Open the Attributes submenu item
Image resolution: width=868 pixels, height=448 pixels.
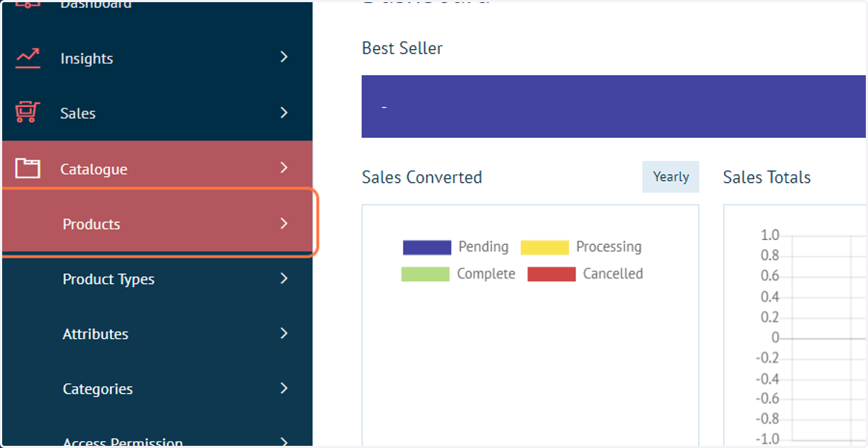[157, 334]
